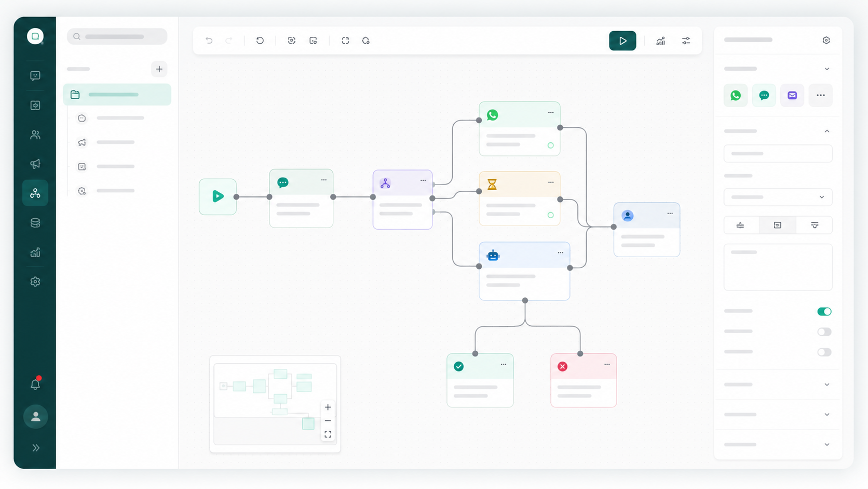Open the WhatsApp node three-dot menu

[x=551, y=112]
